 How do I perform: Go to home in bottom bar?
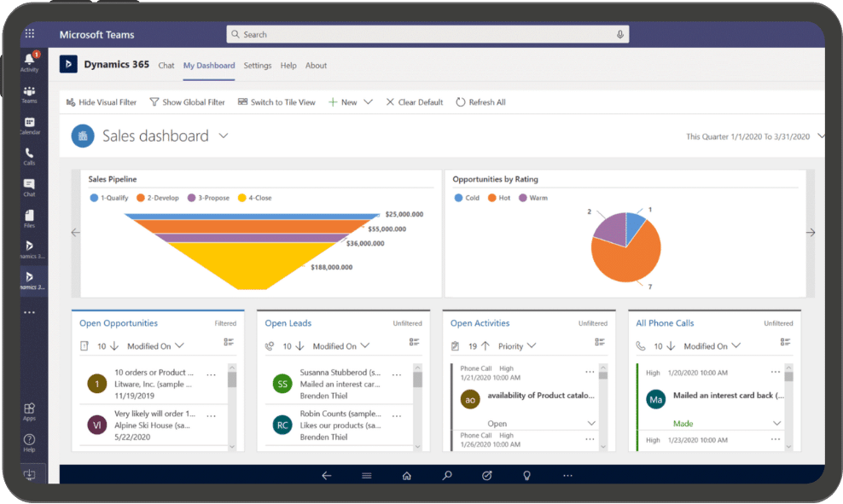[x=407, y=475]
